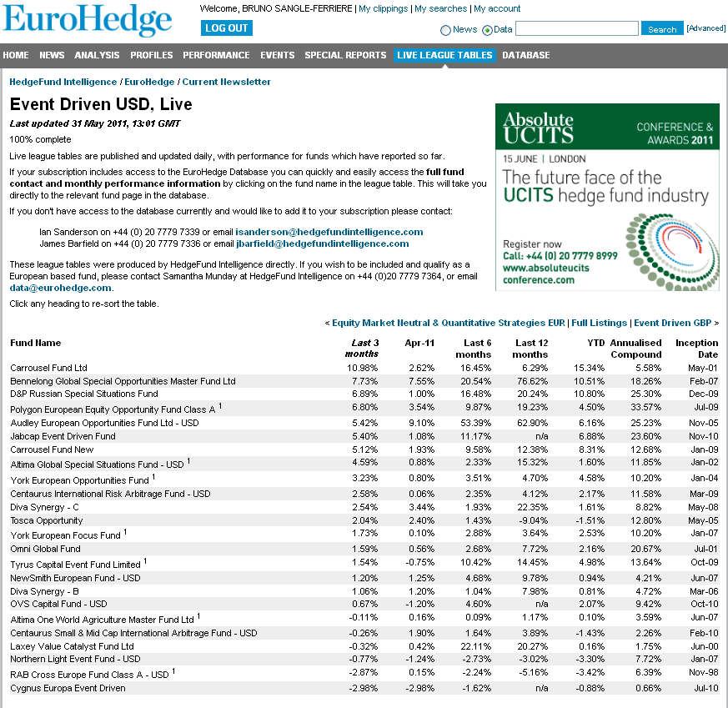Viewport: 728px width, 708px height.
Task: Click the Absolute UCITS conference banner
Action: 607,198
